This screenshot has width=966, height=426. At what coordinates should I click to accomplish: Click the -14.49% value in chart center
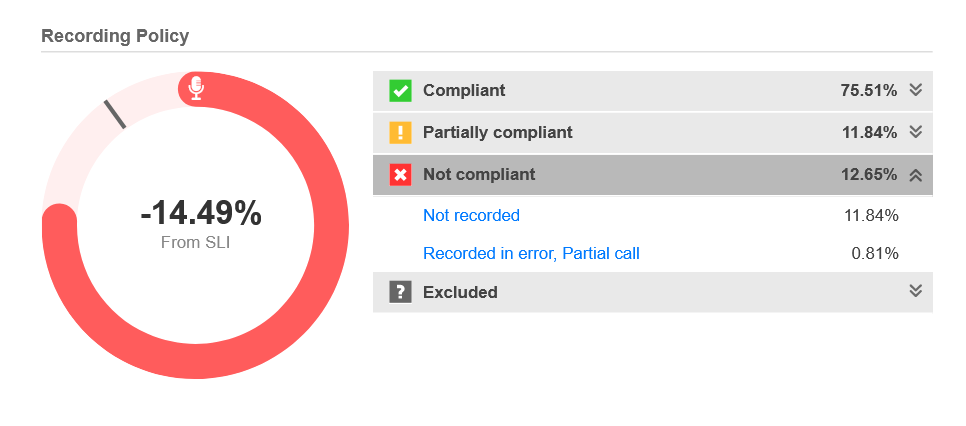coord(201,213)
